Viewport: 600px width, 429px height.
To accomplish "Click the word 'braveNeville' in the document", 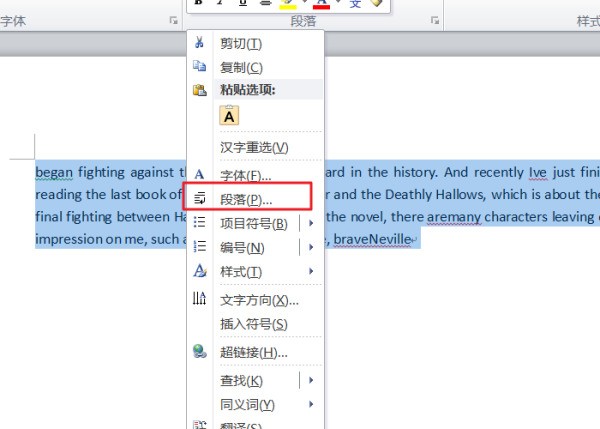I will [369, 240].
